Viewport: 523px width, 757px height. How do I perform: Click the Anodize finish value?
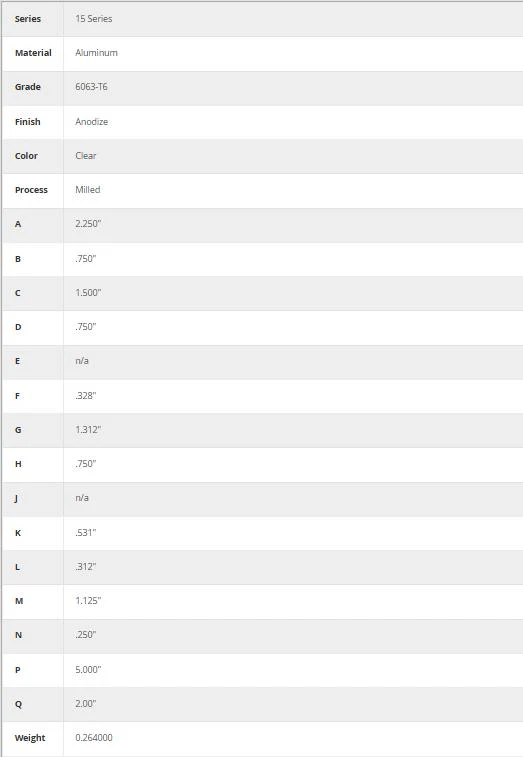[91, 122]
